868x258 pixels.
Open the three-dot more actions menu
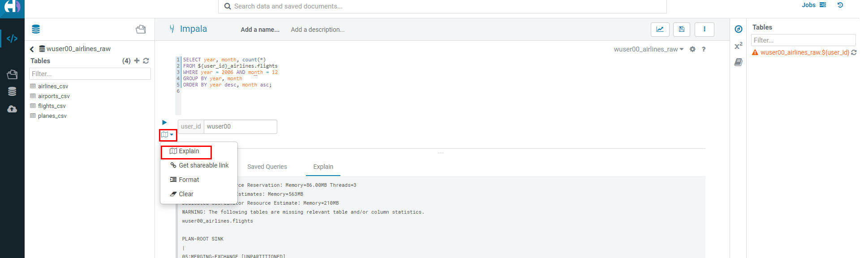coord(705,30)
